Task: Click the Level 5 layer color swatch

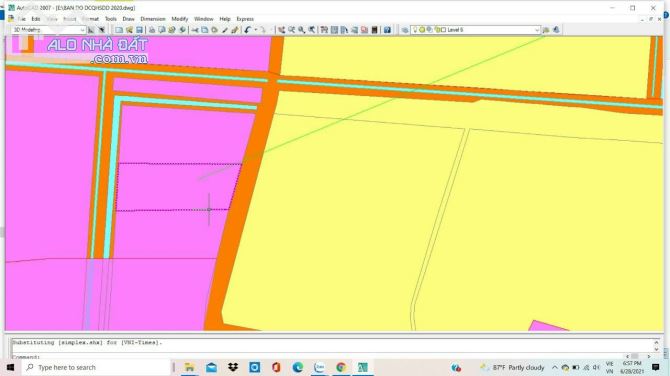Action: (x=443, y=30)
